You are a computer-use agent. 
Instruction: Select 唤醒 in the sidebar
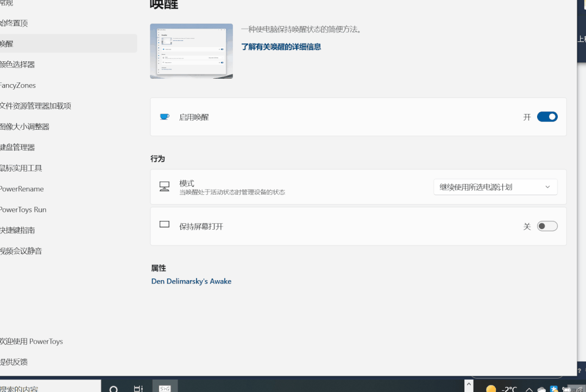coord(67,44)
